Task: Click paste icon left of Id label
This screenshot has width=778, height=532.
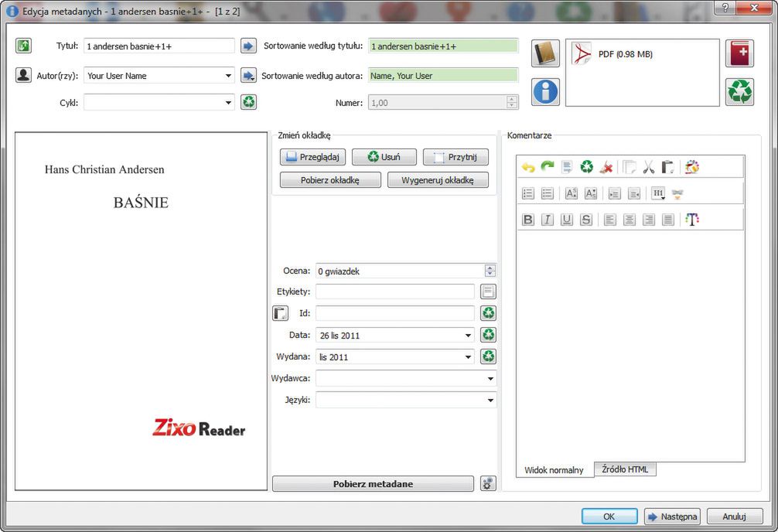Action: click(280, 313)
